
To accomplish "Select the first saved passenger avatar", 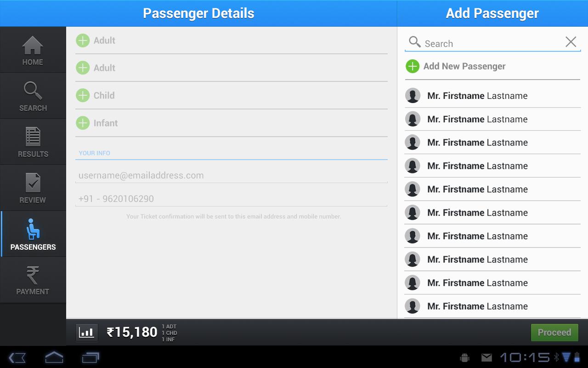I will 413,95.
